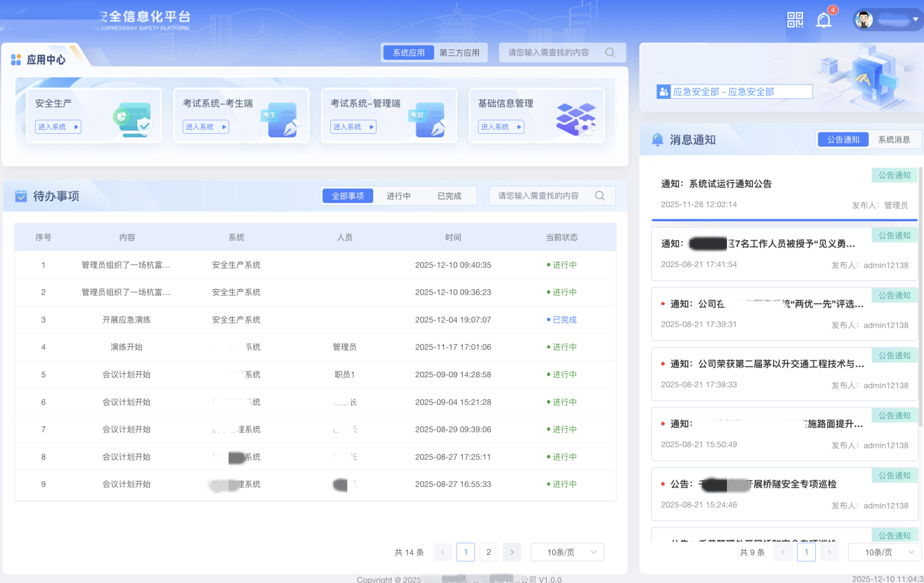Switch to 系统消息 in 消息通知
This screenshot has width=924, height=583.
(x=894, y=139)
